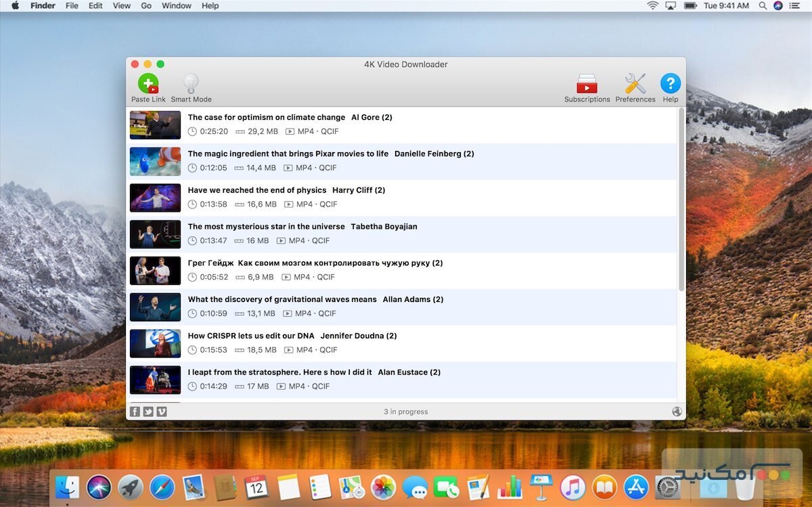The height and width of the screenshot is (507, 812).
Task: Click the MP4 play badge on the CRISPR entry
Action: [288, 350]
